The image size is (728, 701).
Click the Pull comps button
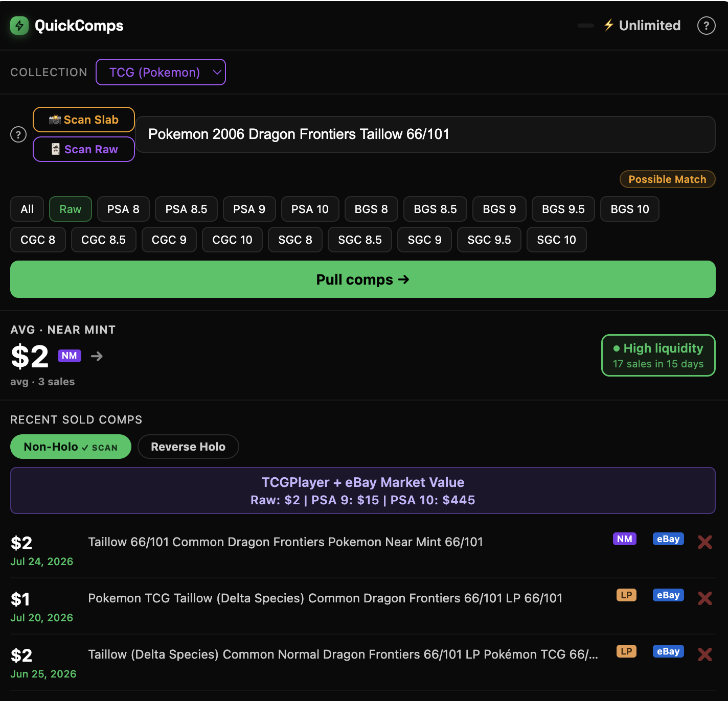[x=363, y=279]
